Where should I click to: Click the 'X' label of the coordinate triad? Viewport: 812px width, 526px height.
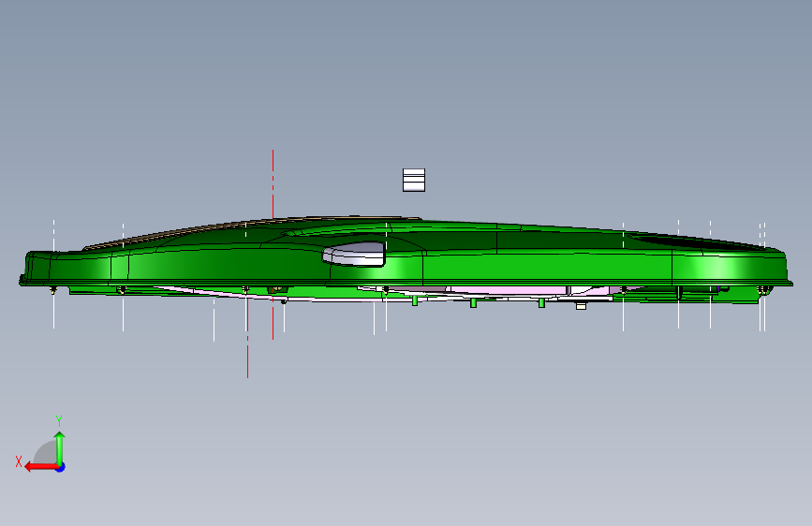19,461
